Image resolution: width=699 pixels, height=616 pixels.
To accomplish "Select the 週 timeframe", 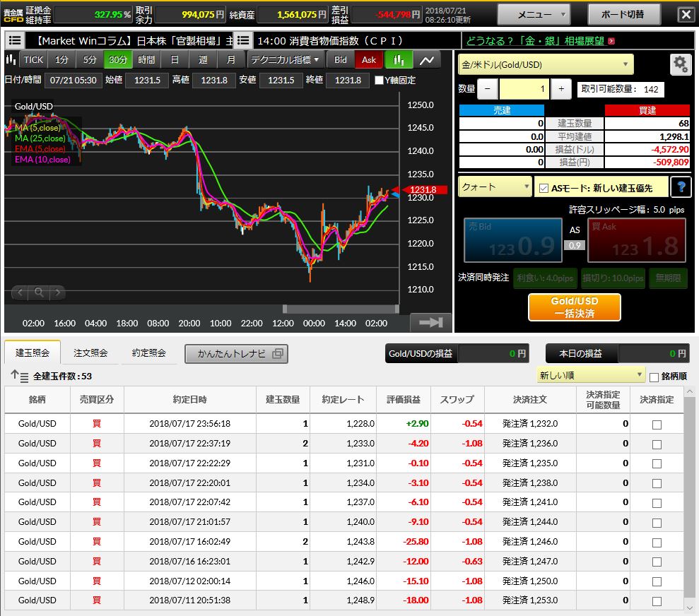I will pos(203,59).
